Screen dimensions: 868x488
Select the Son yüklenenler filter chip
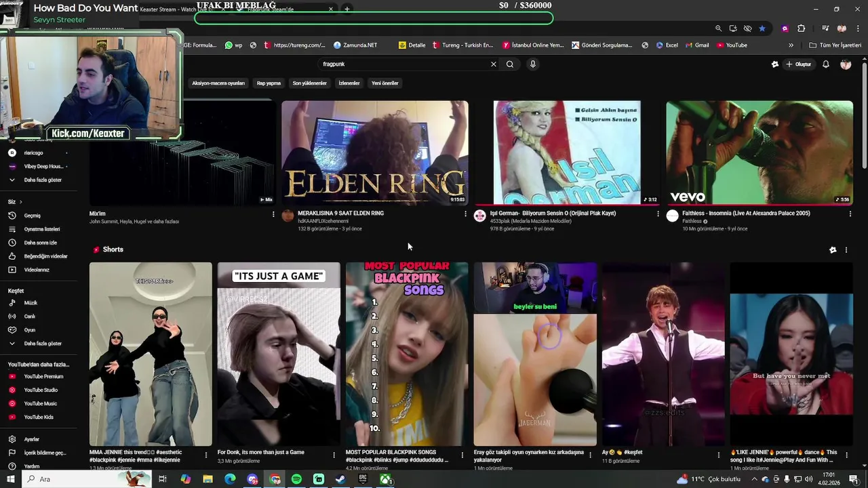coord(310,83)
